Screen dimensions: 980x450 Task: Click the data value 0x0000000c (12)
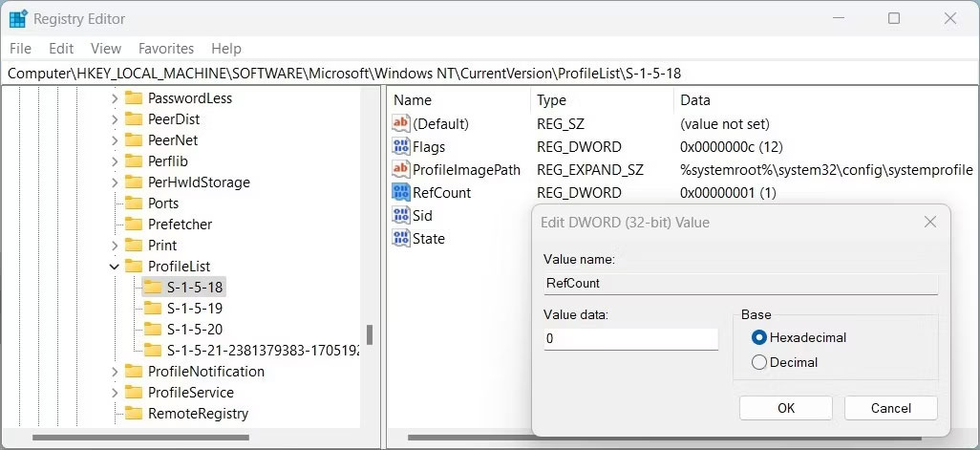tap(732, 147)
